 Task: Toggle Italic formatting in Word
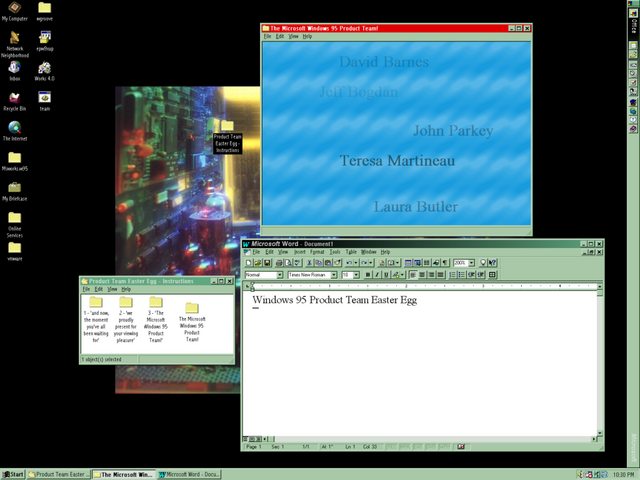377,275
